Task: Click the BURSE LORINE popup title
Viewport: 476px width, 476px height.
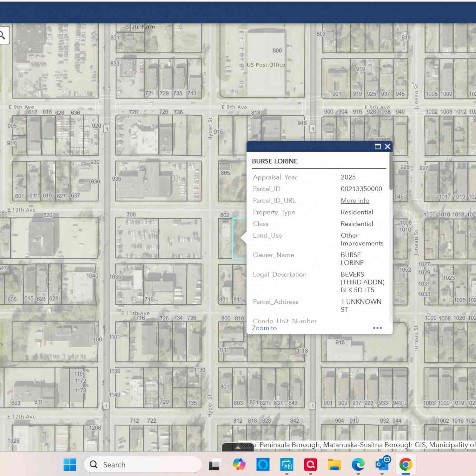Action: click(275, 161)
